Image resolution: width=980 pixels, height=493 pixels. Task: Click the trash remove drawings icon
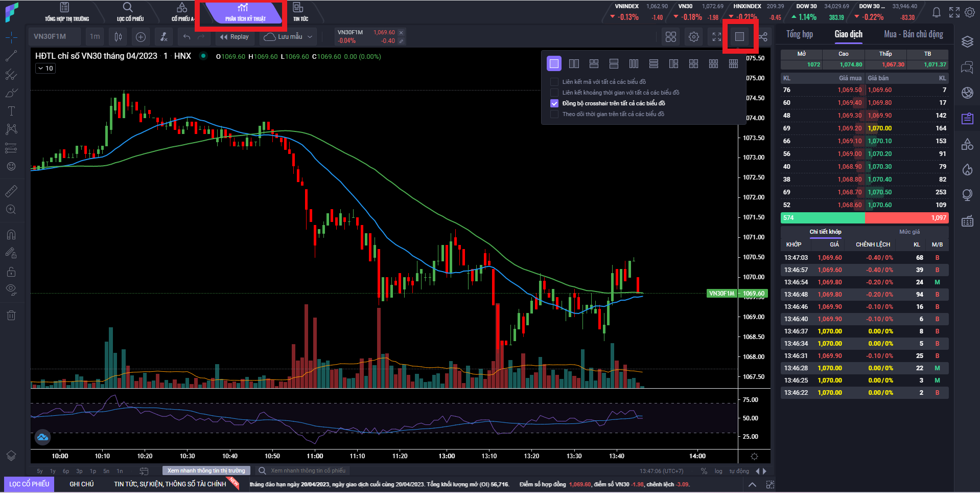pos(11,315)
